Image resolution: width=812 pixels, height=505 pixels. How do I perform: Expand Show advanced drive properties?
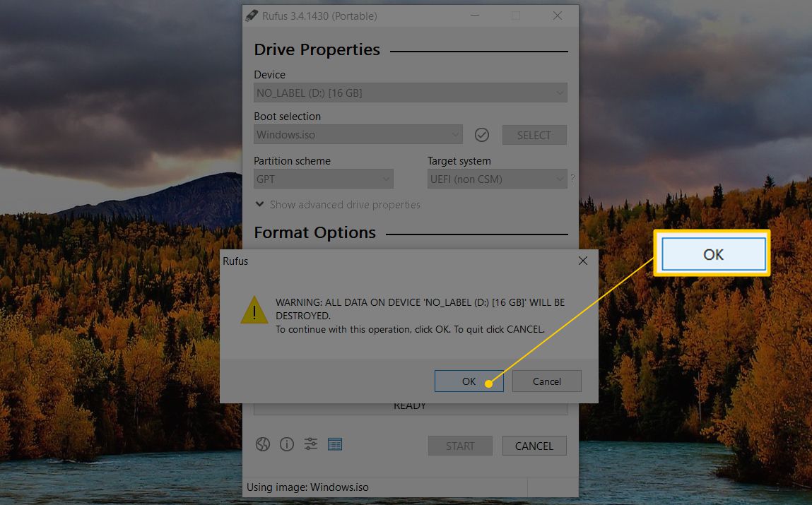pos(338,205)
